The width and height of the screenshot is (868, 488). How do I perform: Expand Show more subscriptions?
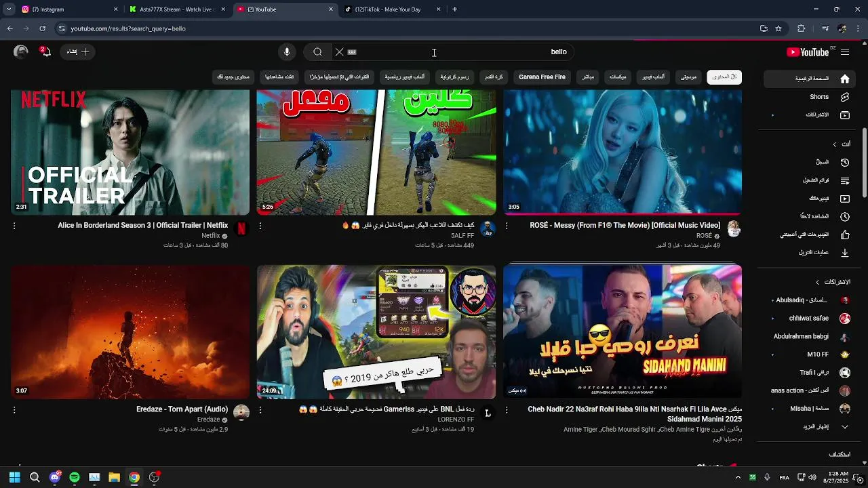click(810, 427)
